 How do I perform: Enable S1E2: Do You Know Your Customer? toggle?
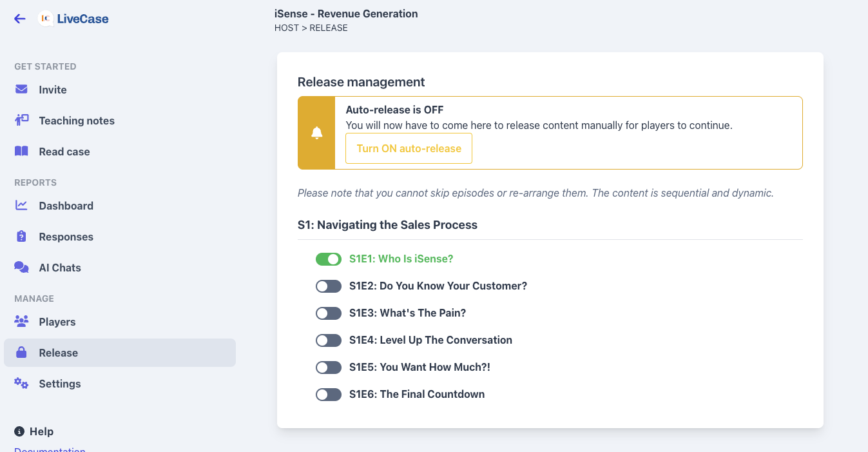[329, 286]
